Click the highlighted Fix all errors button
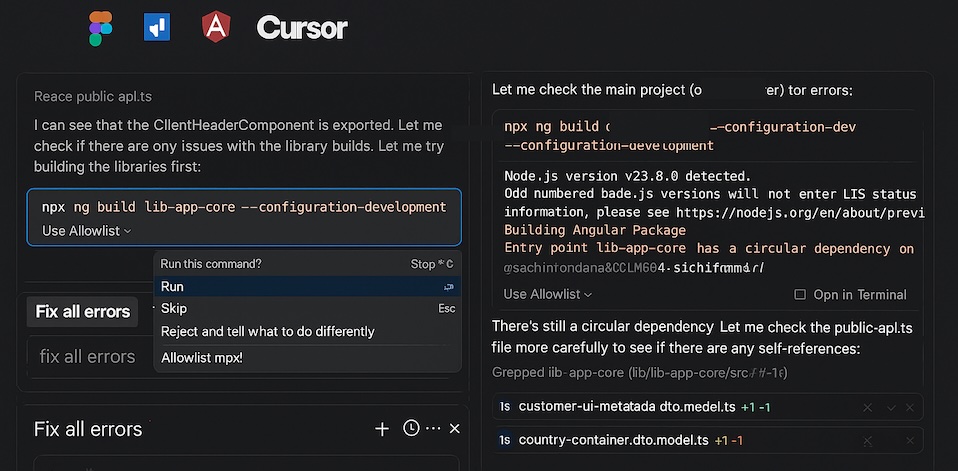The width and height of the screenshot is (958, 471). tap(83, 311)
